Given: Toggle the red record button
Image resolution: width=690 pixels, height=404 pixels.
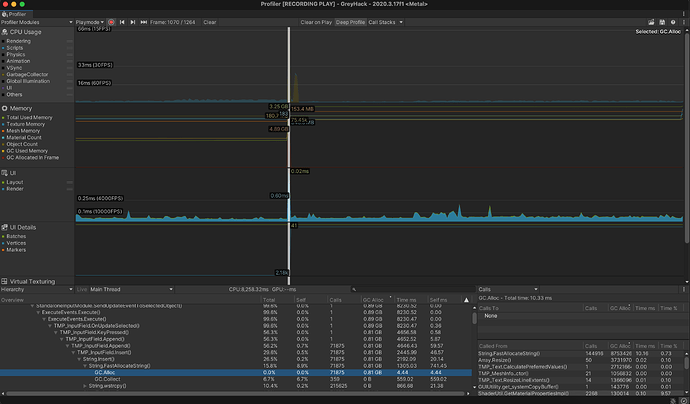Looking at the screenshot, I should coord(111,21).
